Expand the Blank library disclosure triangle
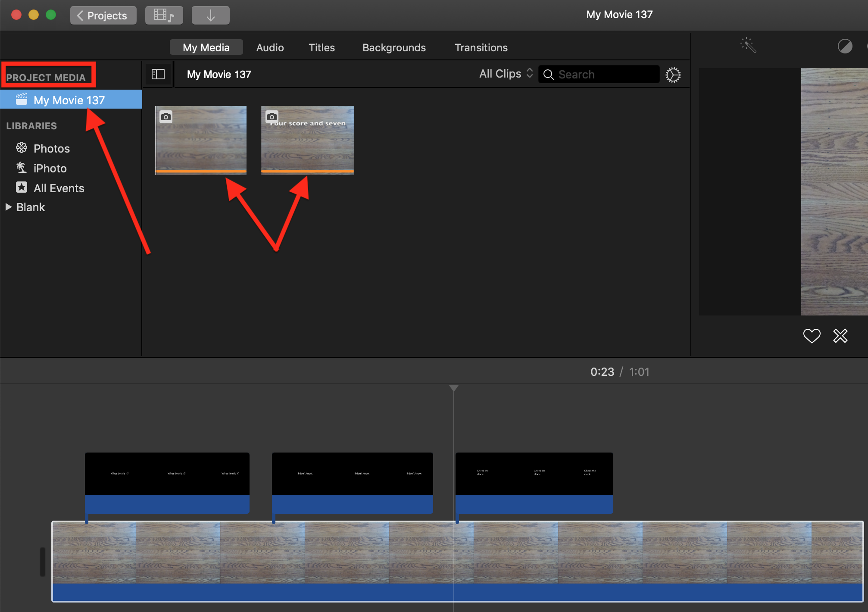Screen dimensions: 868x612 click(x=8, y=207)
